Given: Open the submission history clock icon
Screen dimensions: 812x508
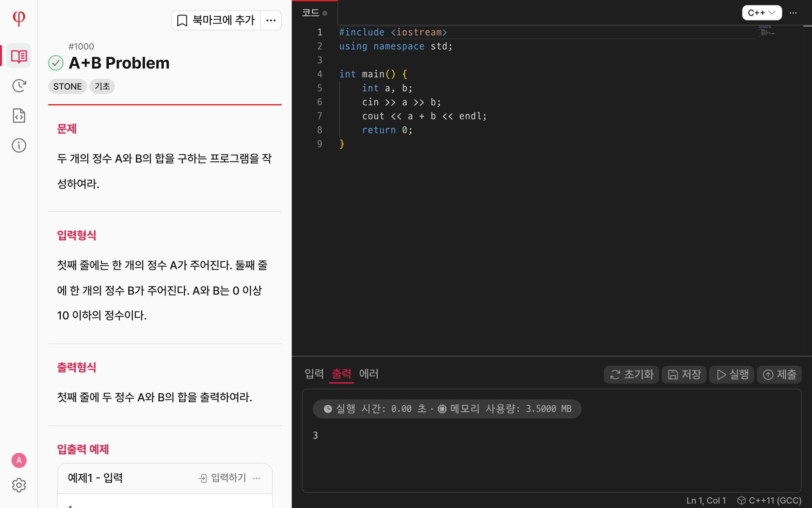Looking at the screenshot, I should [x=19, y=86].
